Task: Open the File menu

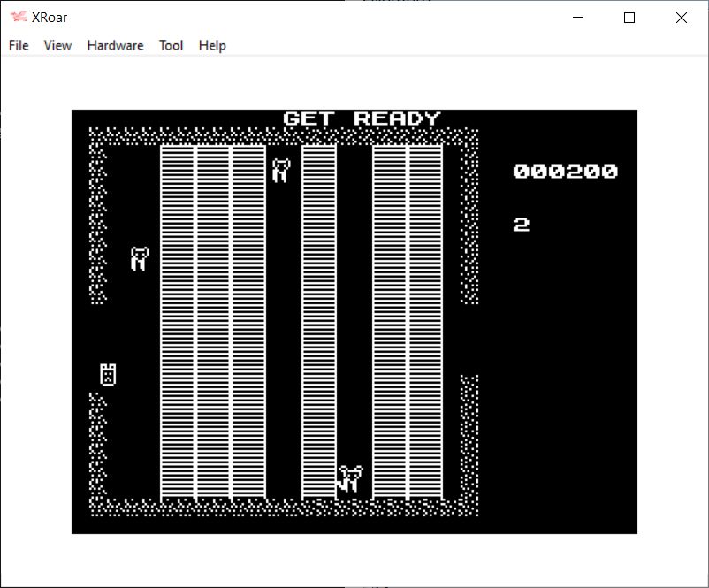Action: (x=19, y=45)
